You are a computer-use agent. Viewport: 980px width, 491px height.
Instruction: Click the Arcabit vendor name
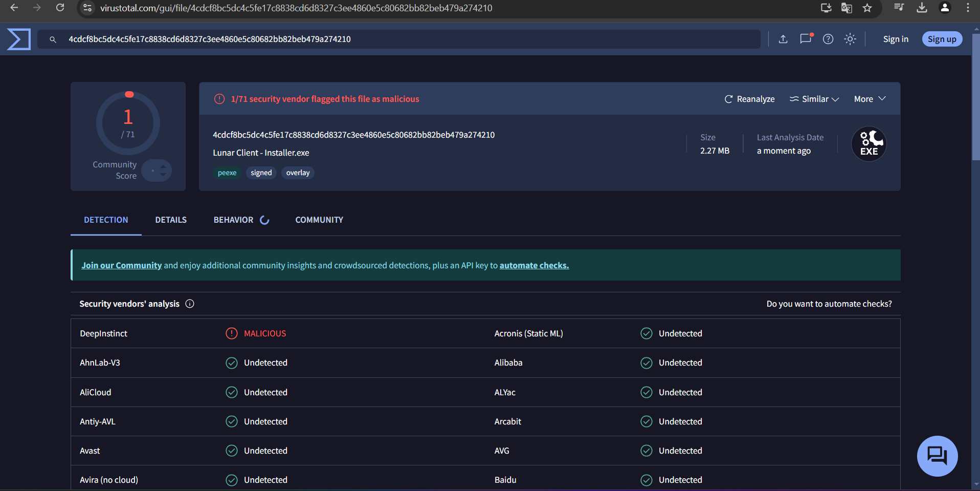(508, 421)
